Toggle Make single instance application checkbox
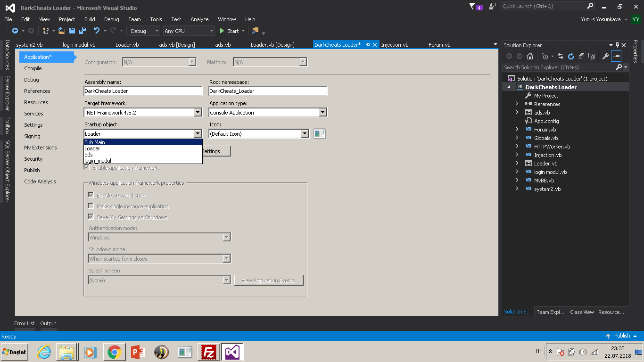 pyautogui.click(x=91, y=206)
